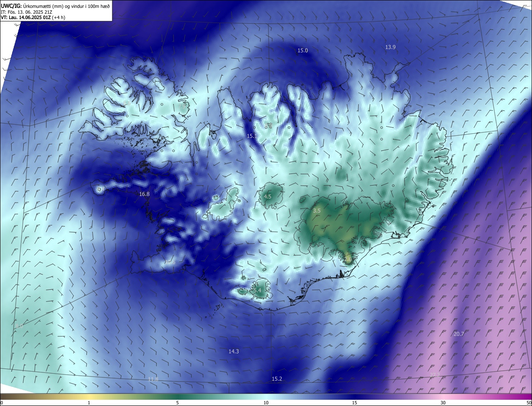This screenshot has width=532, height=406.
Task: Click the 13.9 value label in the northeast
Action: pos(390,47)
